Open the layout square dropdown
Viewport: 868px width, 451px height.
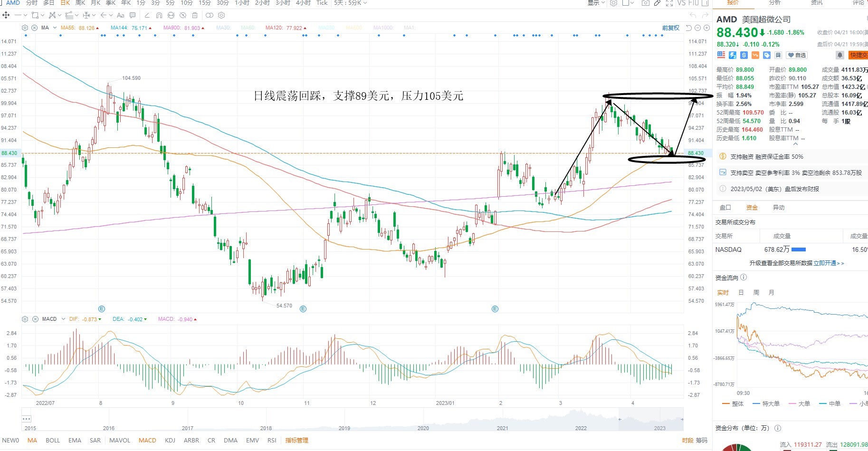coord(628,3)
